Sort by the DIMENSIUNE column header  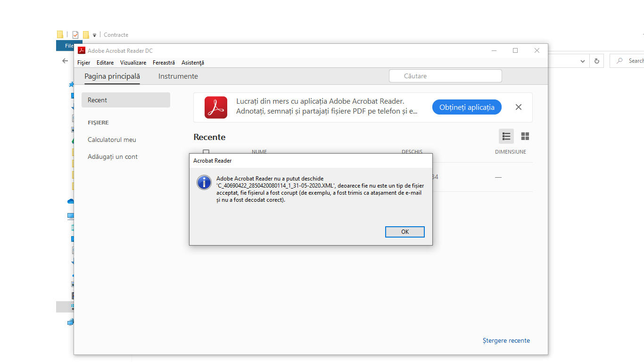click(511, 152)
